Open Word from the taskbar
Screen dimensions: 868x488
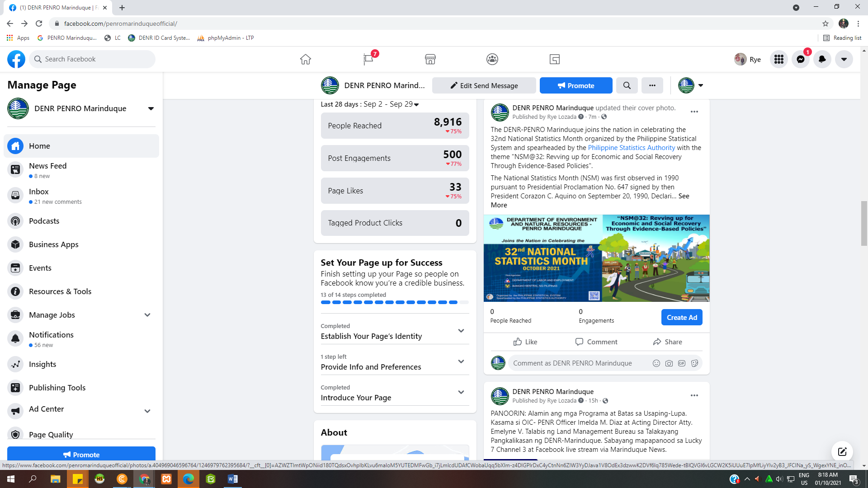[x=232, y=479]
